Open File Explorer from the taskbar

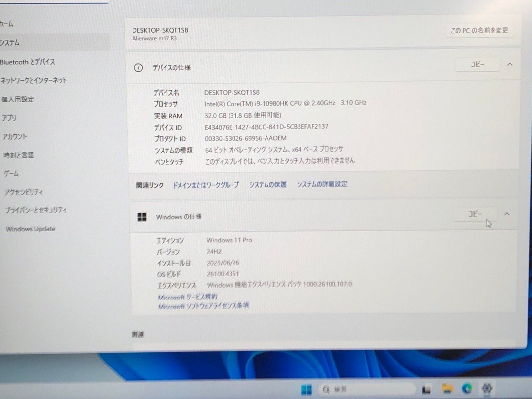[447, 389]
